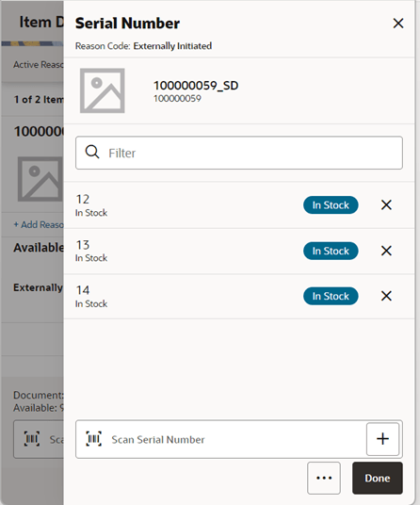This screenshot has height=505, width=420.
Task: Remove serial number 13
Action: (x=386, y=251)
